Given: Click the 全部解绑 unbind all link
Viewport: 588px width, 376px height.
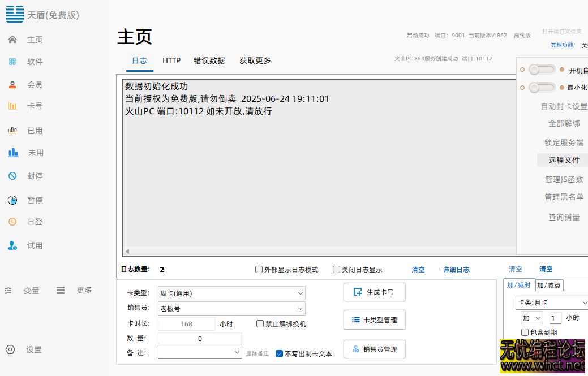Looking at the screenshot, I should click(564, 123).
